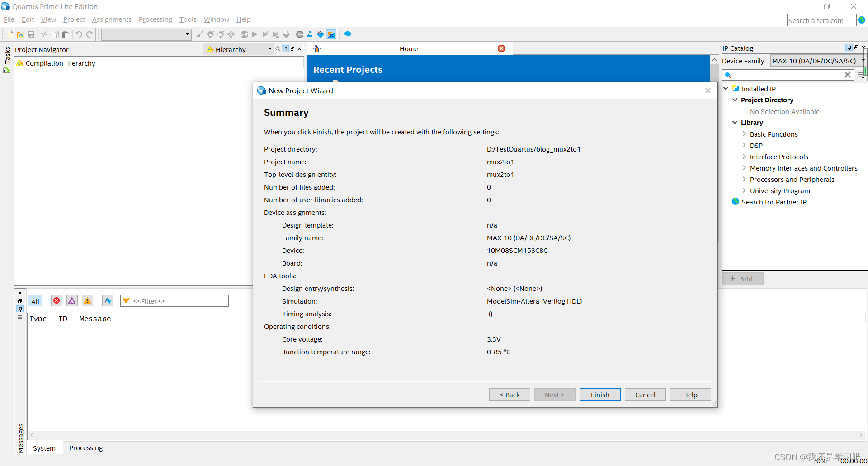Open the File menu
This screenshot has width=868, height=466.
(x=9, y=19)
